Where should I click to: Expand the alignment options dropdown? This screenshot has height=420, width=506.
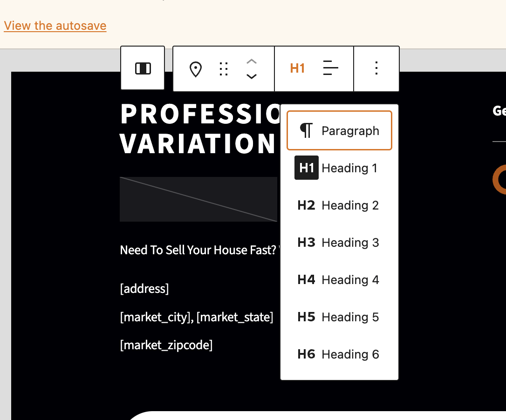coord(331,68)
